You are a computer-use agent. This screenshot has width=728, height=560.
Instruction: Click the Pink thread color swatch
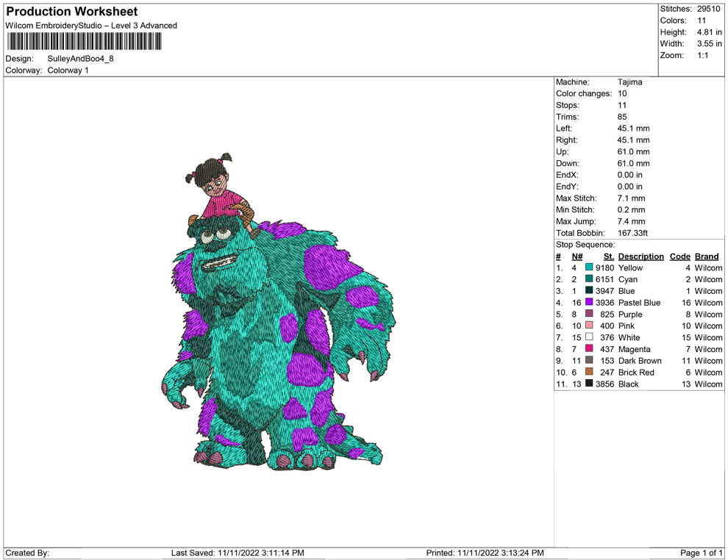pyautogui.click(x=589, y=326)
